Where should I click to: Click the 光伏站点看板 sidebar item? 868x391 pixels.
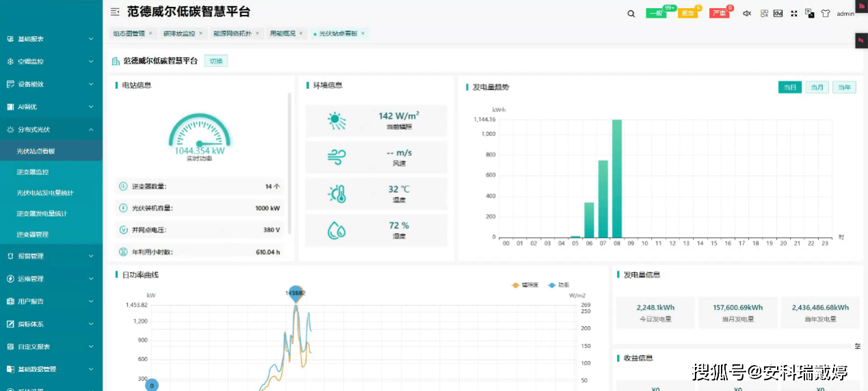(51, 151)
